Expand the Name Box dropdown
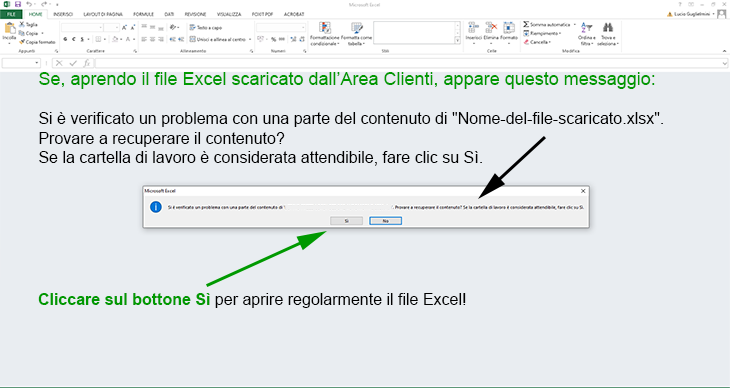This screenshot has height=388, width=730. (37, 63)
